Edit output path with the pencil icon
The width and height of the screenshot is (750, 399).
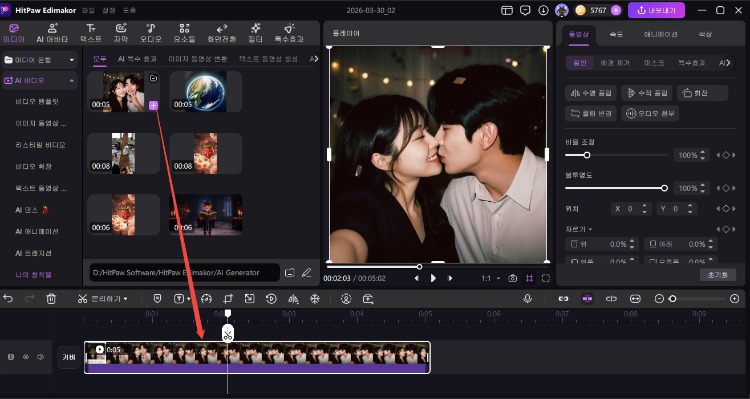[x=307, y=273]
